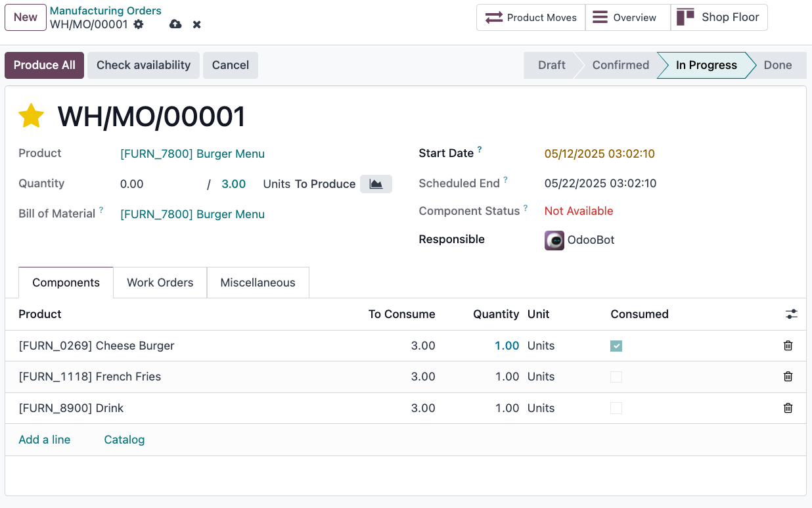This screenshot has height=508, width=812.
Task: Delete the French Fries component line
Action: point(788,377)
